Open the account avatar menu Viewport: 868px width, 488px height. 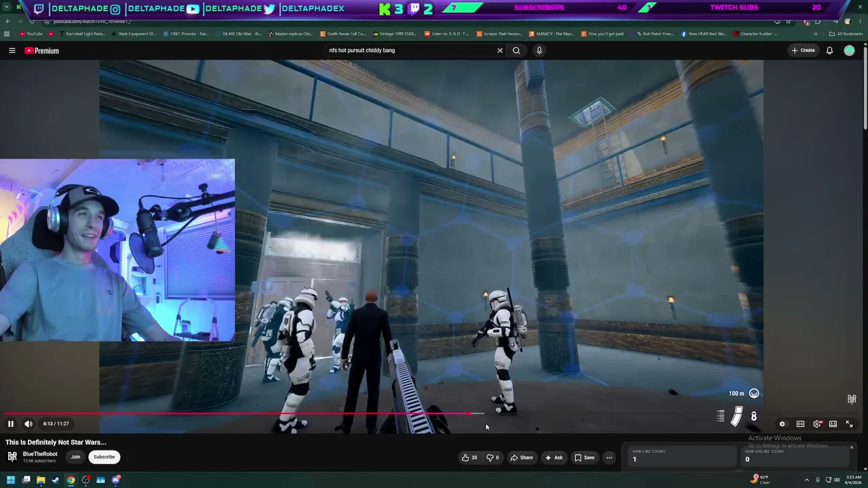849,50
